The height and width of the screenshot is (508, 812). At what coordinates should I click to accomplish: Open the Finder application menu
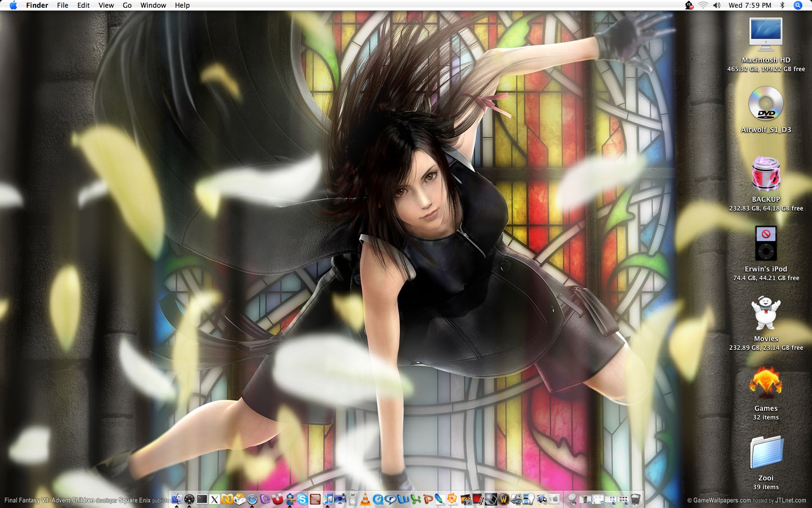37,5
